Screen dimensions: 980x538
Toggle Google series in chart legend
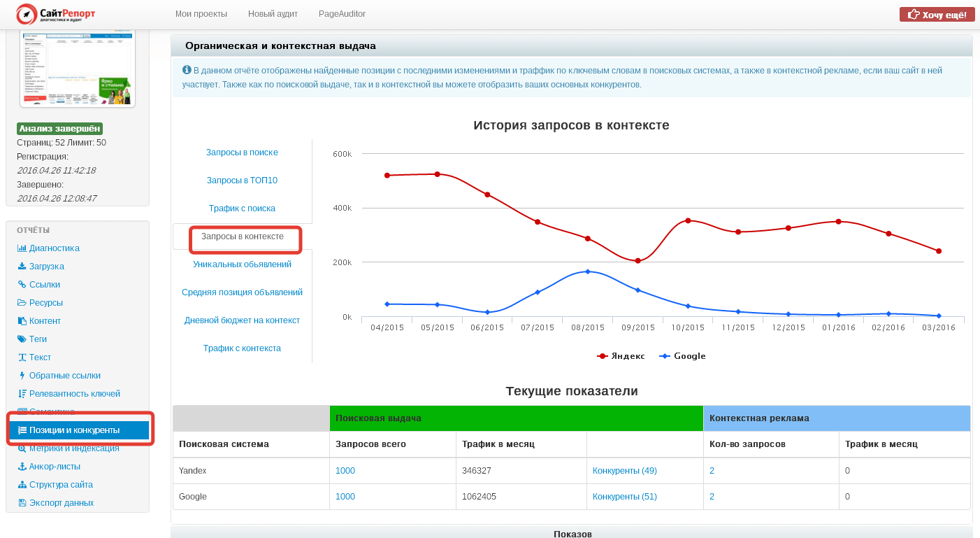[682, 356]
